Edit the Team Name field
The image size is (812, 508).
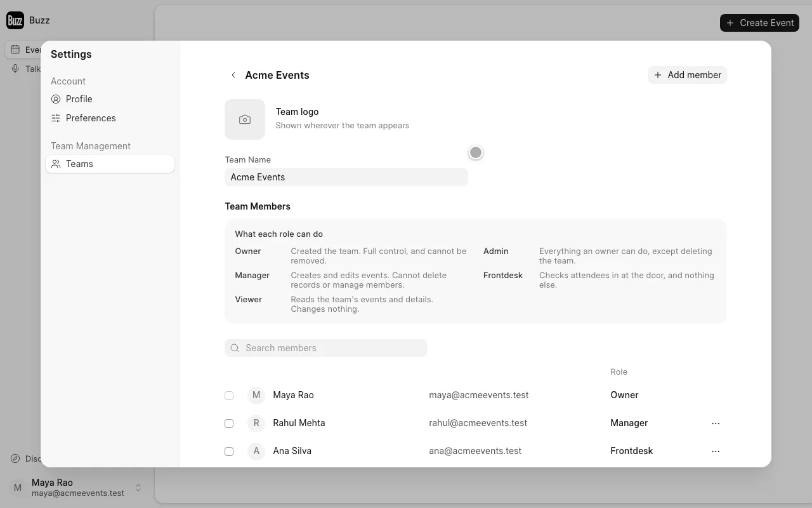[346, 177]
